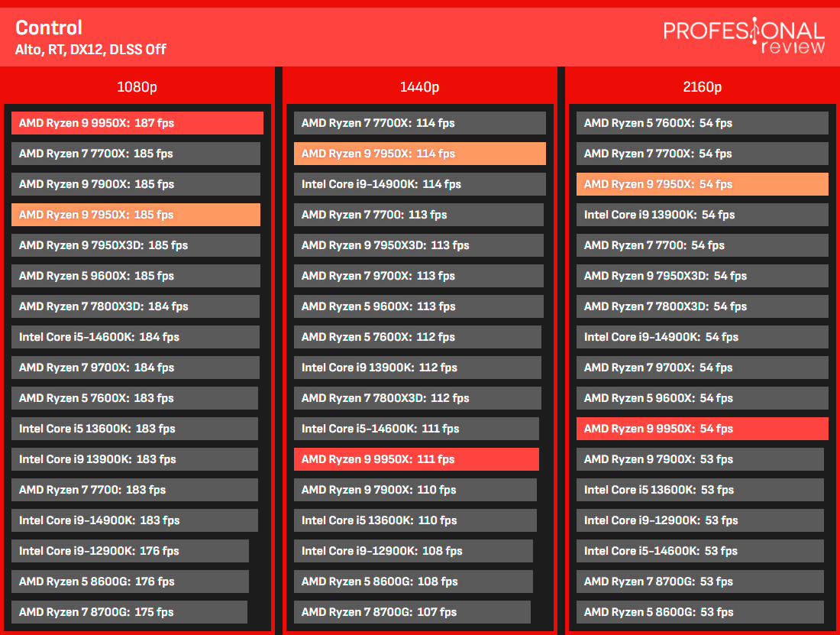Click 'AMD Ryzen 7 7800X3D: 54 fps' bar
This screenshot has width=840, height=635.
[703, 306]
